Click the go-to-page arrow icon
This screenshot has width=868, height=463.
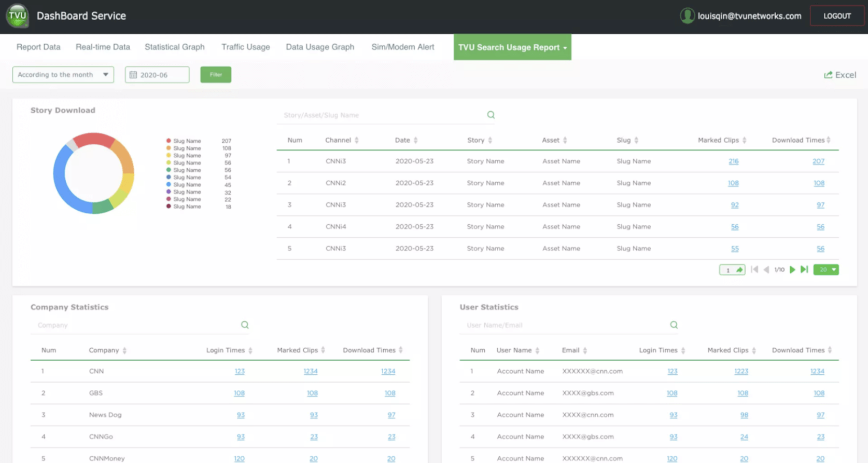739,270
